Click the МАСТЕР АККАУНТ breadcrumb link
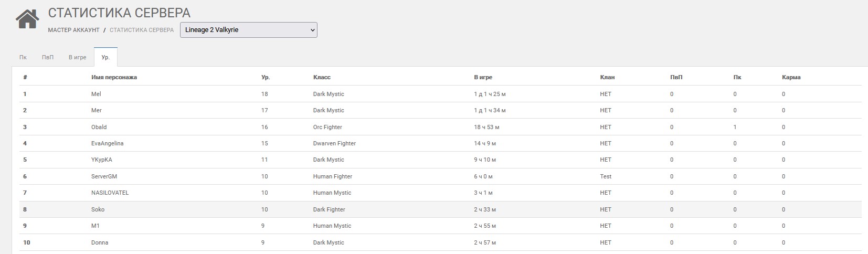Image resolution: width=868 pixels, height=254 pixels. click(x=73, y=30)
